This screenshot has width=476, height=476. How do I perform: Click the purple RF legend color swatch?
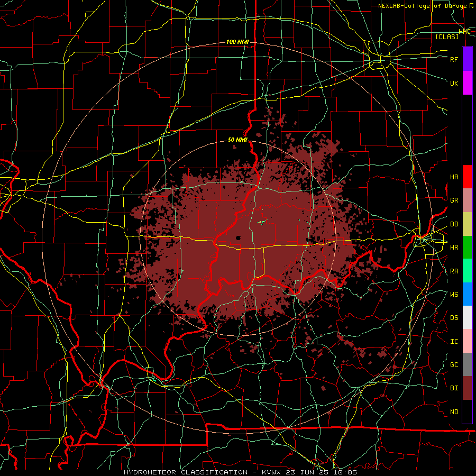(x=467, y=59)
